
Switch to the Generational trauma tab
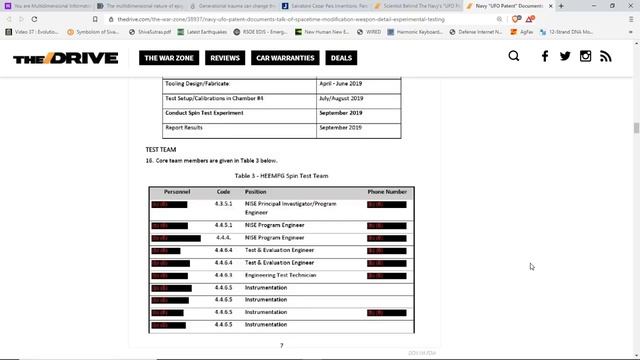[233, 6]
